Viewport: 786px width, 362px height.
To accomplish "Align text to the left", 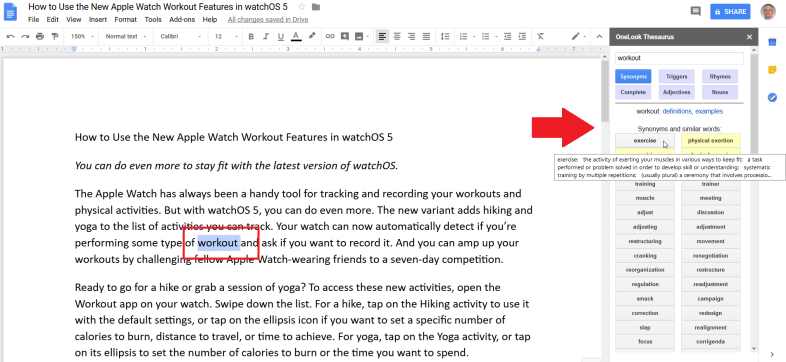I will [382, 36].
